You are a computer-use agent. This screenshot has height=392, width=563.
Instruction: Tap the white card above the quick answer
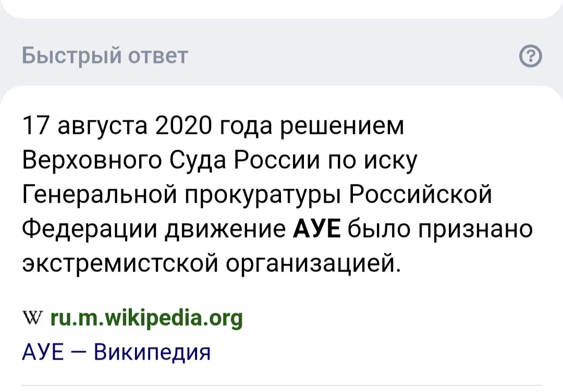pos(281,7)
